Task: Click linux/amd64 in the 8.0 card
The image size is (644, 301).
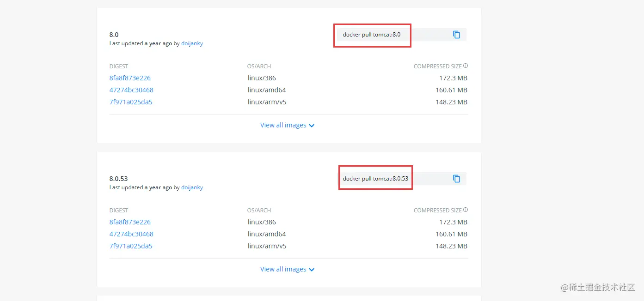Action: tap(267, 90)
